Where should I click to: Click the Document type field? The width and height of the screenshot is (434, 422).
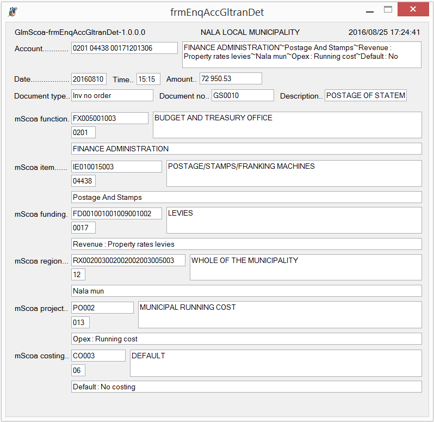[112, 95]
